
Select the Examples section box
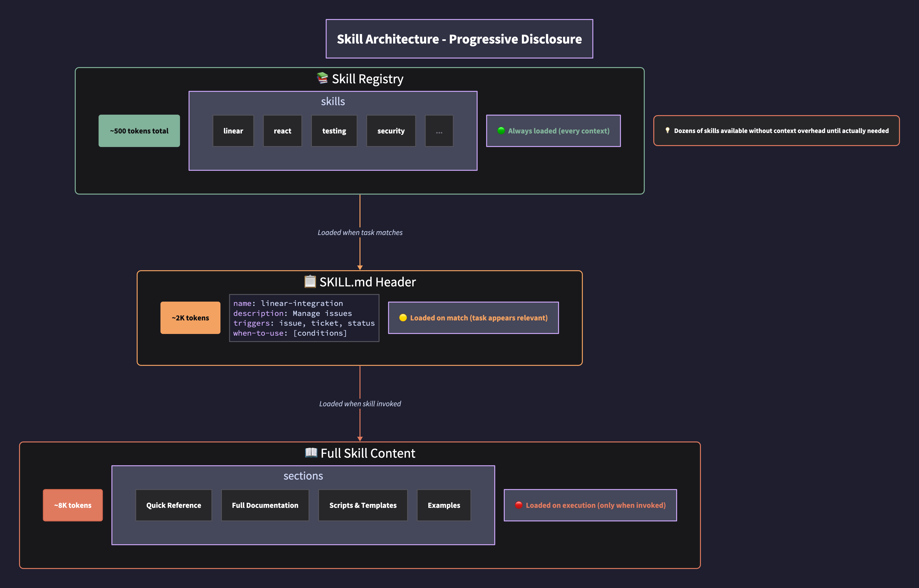444,505
